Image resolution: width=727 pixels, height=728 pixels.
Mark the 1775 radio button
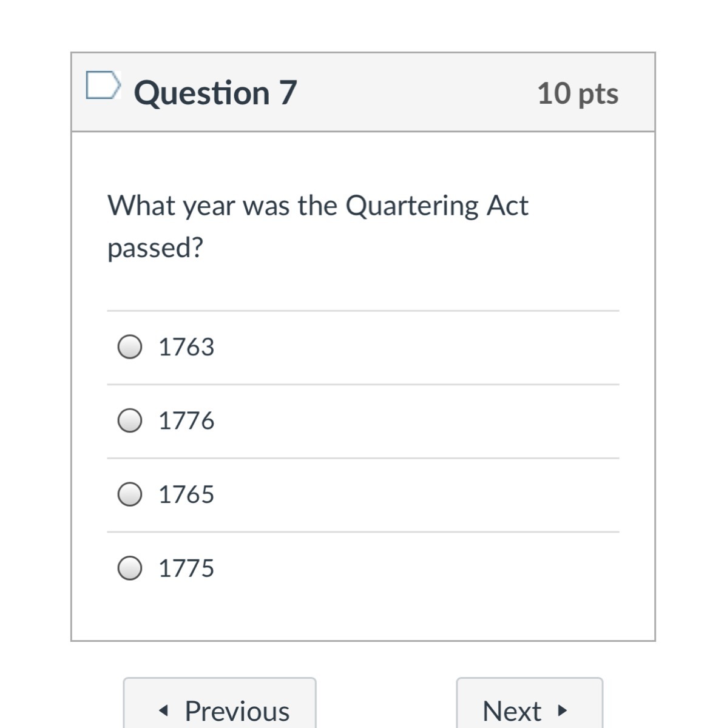130,568
